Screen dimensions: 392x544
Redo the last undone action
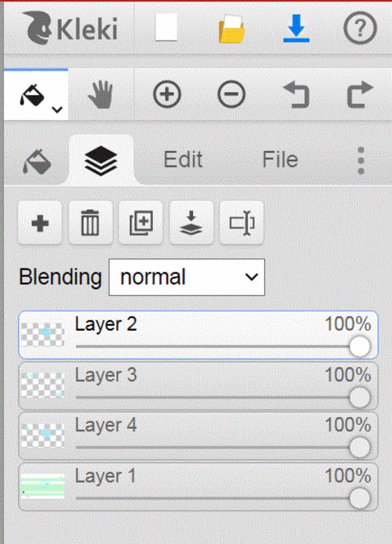click(359, 95)
